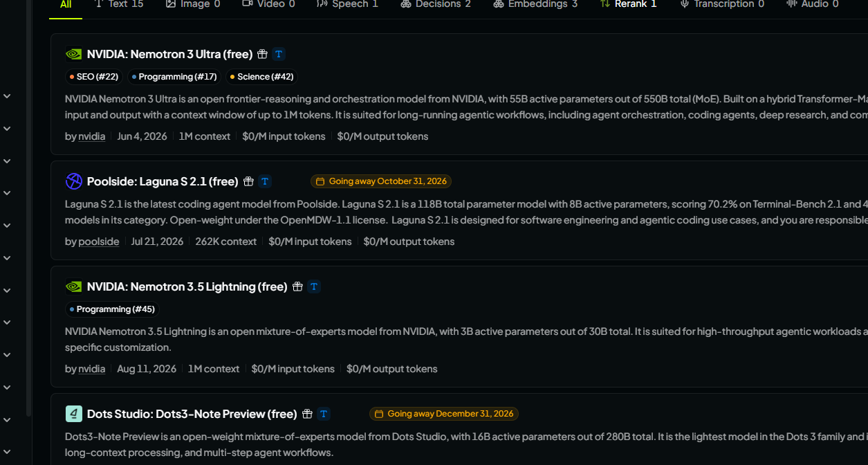Viewport: 868px width, 465px height.
Task: Click the Poolside logo icon
Action: pyautogui.click(x=73, y=181)
